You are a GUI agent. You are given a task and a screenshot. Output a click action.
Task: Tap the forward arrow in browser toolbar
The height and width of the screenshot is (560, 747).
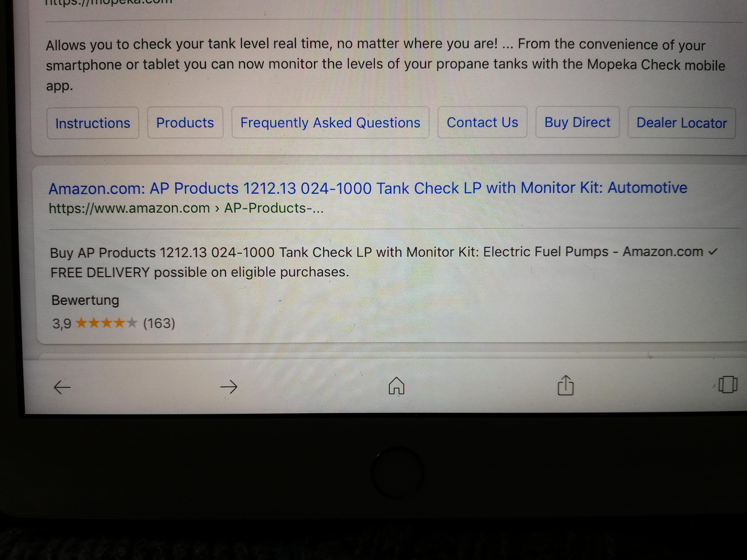point(229,387)
